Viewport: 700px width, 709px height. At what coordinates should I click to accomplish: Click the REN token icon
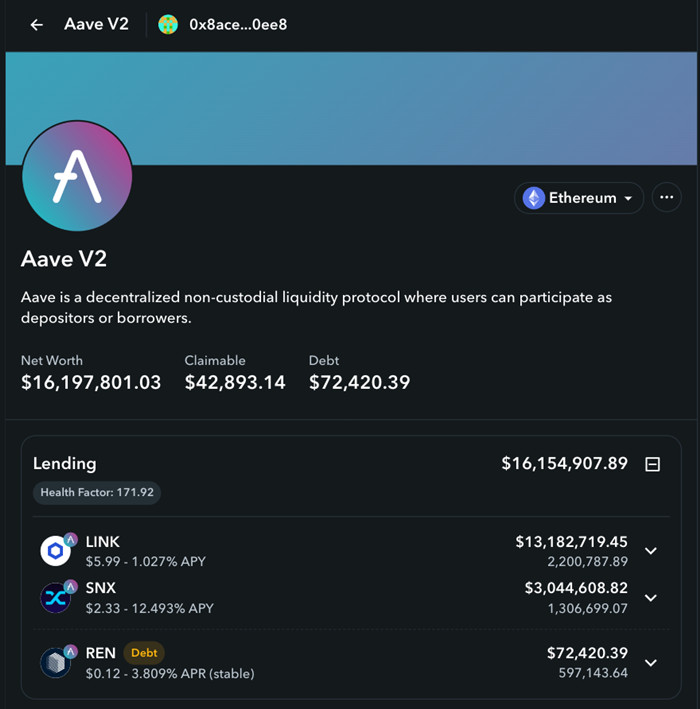coord(56,663)
